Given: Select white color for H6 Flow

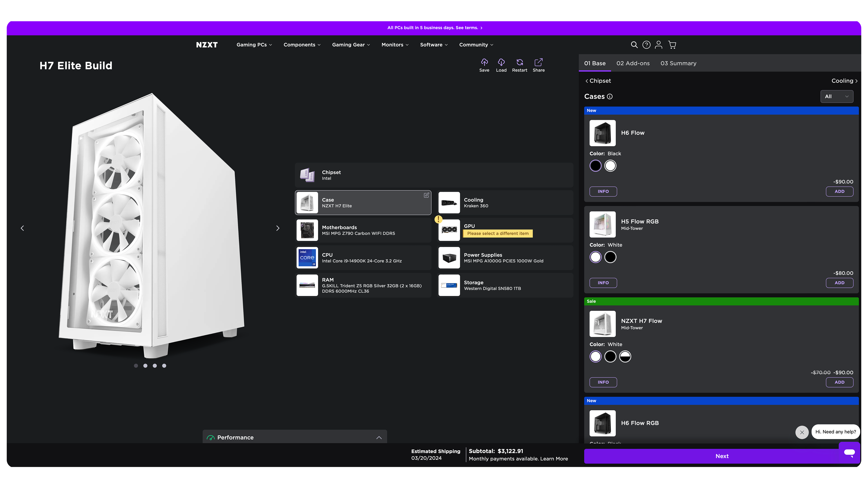Looking at the screenshot, I should pyautogui.click(x=610, y=166).
